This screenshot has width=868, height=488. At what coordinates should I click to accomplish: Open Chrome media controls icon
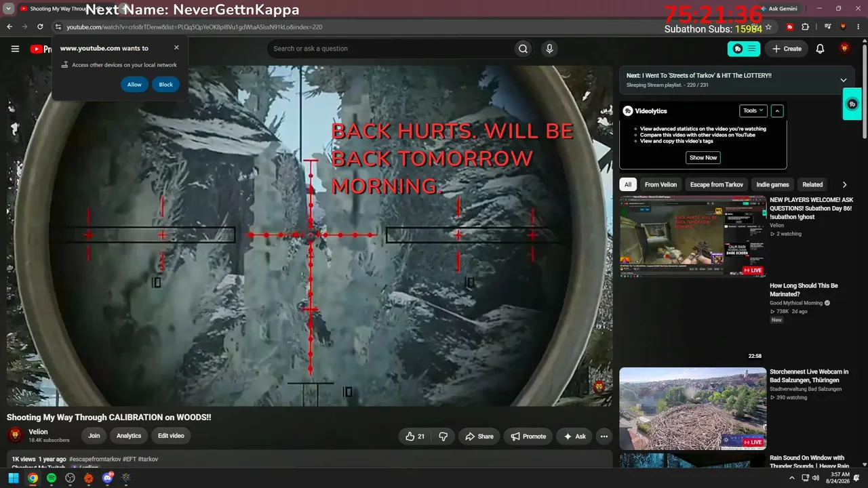(828, 27)
